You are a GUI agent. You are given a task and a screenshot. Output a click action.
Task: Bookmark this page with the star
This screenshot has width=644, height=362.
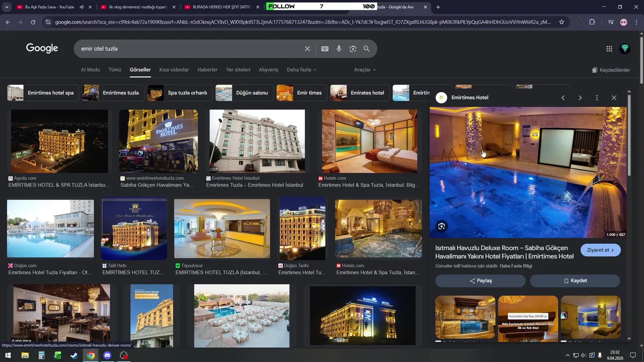coord(561,22)
